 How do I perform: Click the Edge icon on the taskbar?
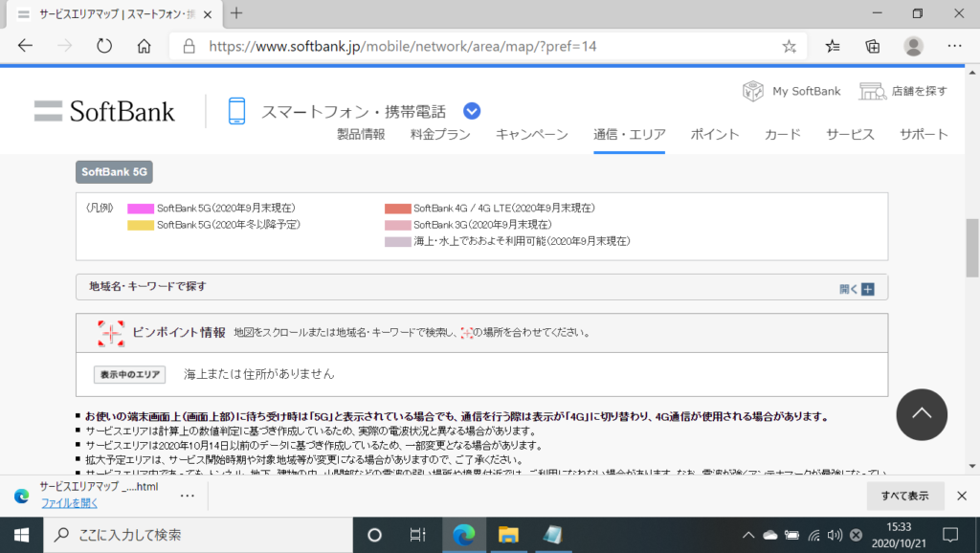(464, 535)
